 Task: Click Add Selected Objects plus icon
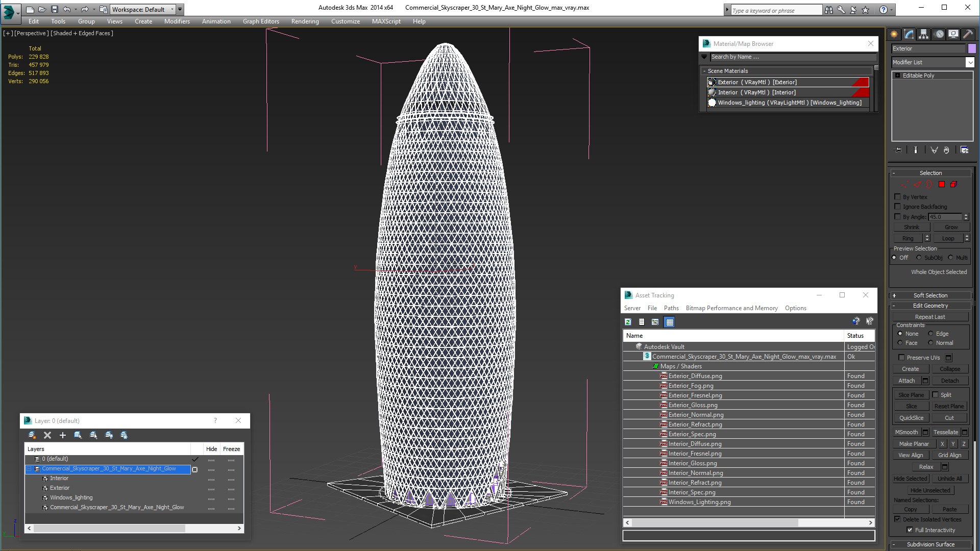[63, 435]
